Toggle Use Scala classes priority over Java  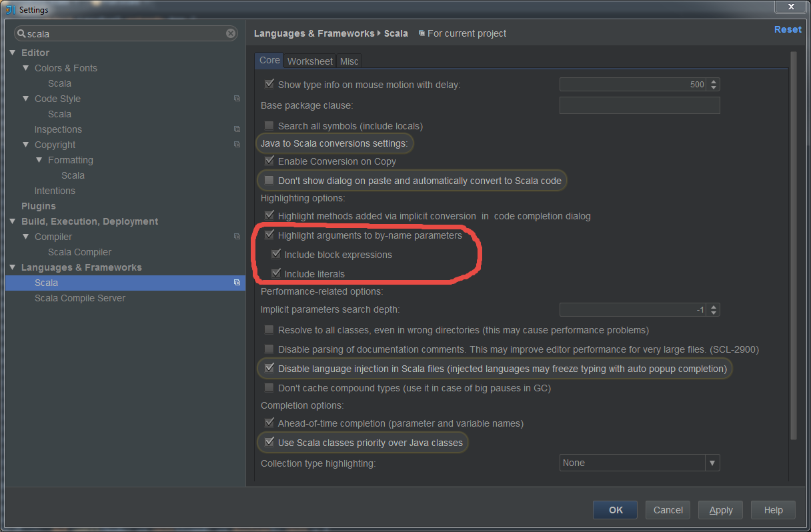[269, 443]
